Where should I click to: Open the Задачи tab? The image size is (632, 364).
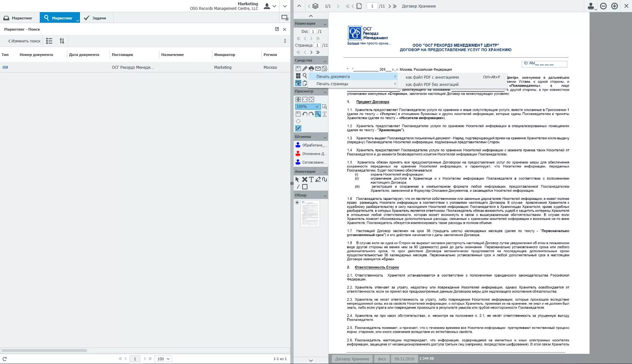(95, 18)
